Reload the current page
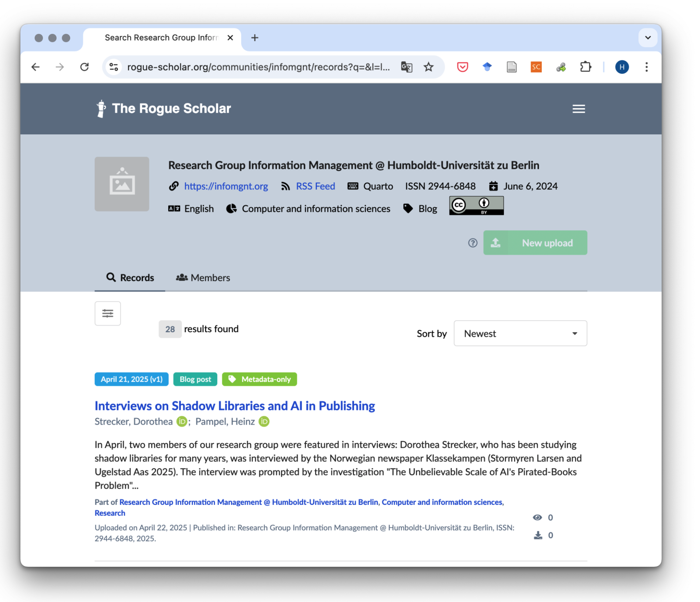This screenshot has width=700, height=602. [x=84, y=67]
